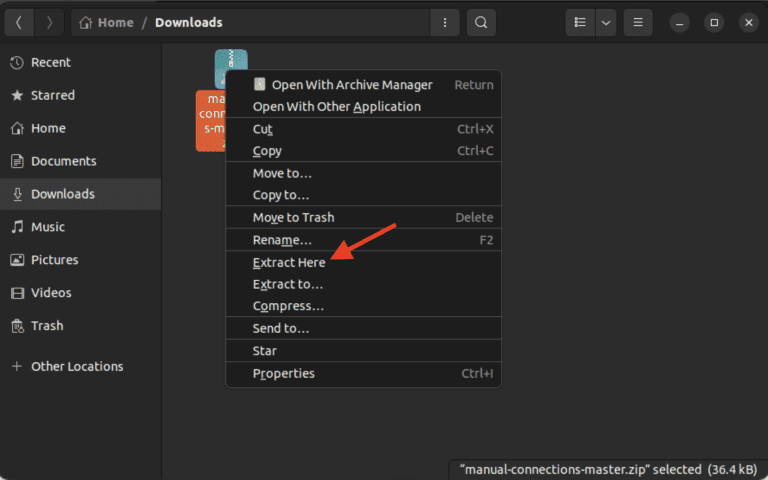The image size is (768, 480).
Task: Click the forward navigation arrow
Action: point(50,22)
